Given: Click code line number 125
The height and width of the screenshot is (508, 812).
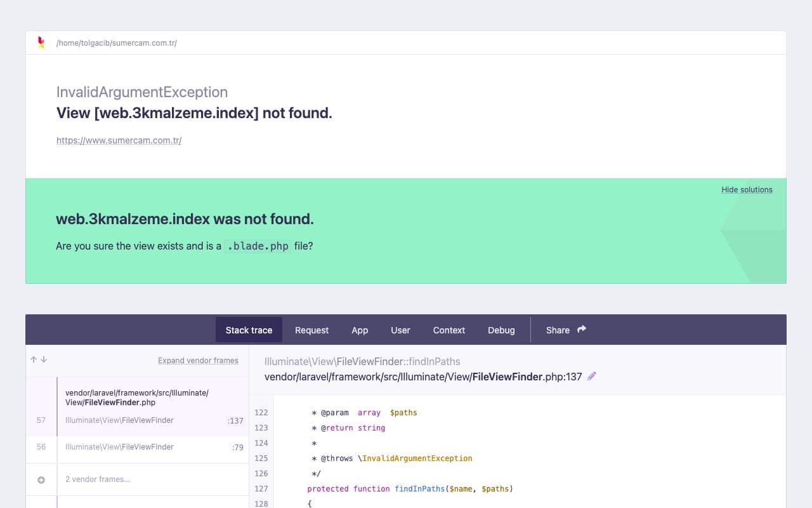Looking at the screenshot, I should click(261, 458).
